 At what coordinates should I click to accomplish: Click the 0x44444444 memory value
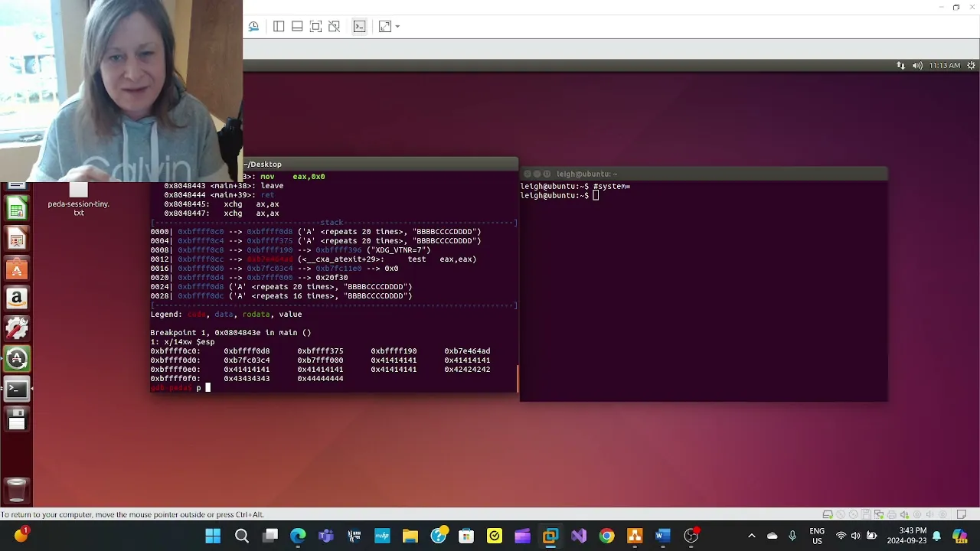(x=320, y=379)
